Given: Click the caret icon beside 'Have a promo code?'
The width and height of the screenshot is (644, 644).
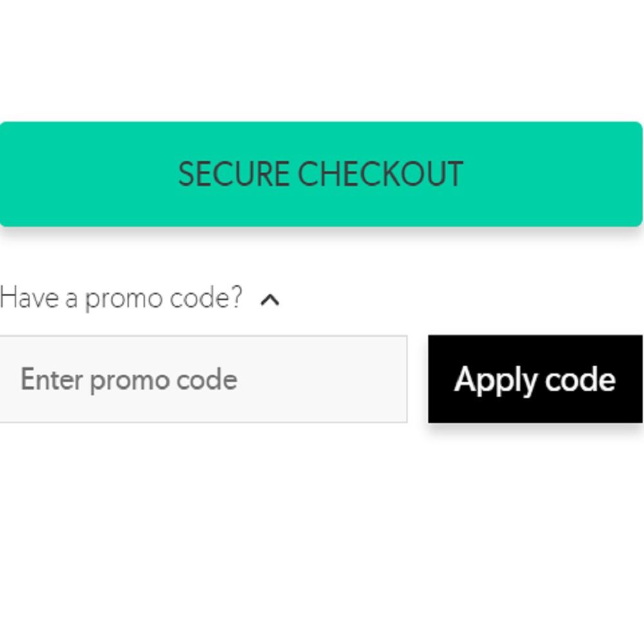Looking at the screenshot, I should [x=269, y=298].
